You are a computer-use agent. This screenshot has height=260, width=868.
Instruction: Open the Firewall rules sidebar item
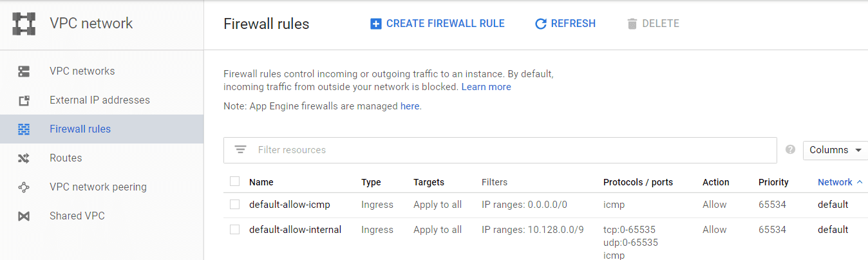[x=80, y=129]
